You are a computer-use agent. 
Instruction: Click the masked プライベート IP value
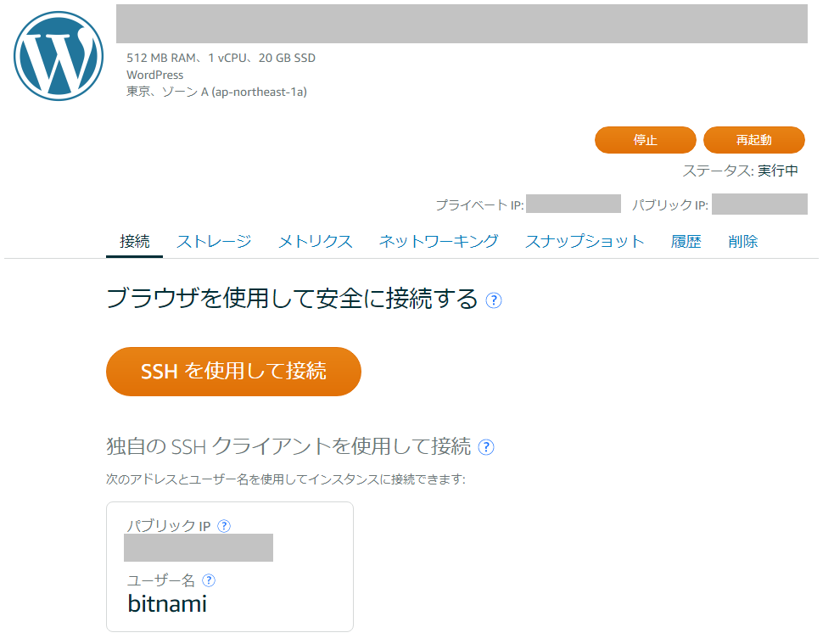click(x=574, y=204)
